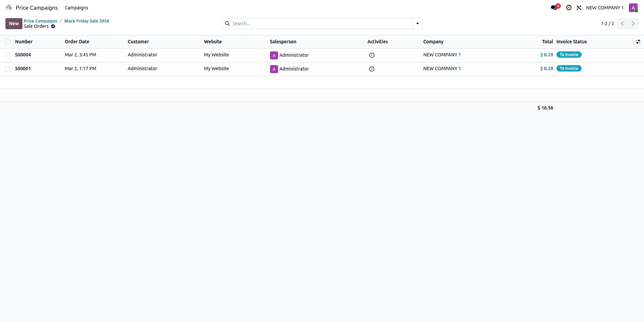
Task: Open activity clock for order S00004
Action: pos(372,55)
